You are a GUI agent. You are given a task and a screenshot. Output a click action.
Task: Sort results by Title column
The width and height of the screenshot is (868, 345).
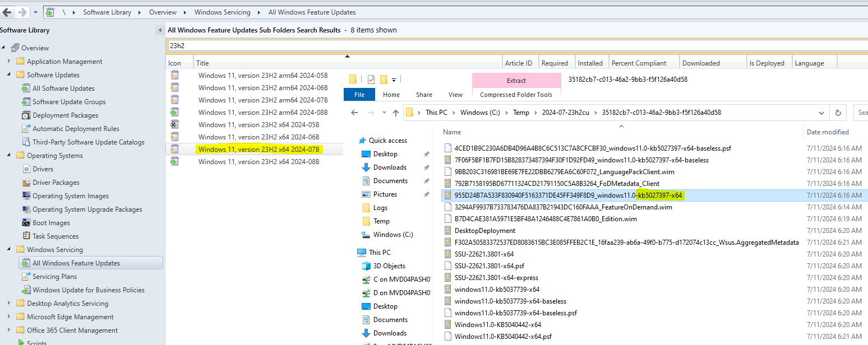click(348, 63)
